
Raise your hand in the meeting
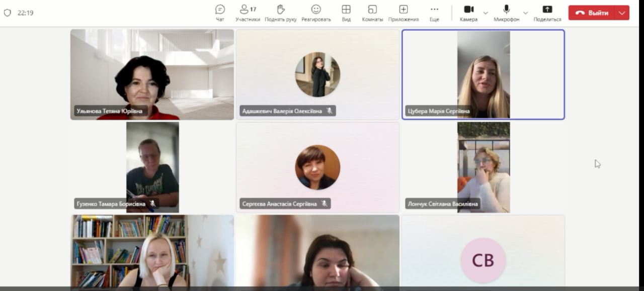pyautogui.click(x=281, y=13)
